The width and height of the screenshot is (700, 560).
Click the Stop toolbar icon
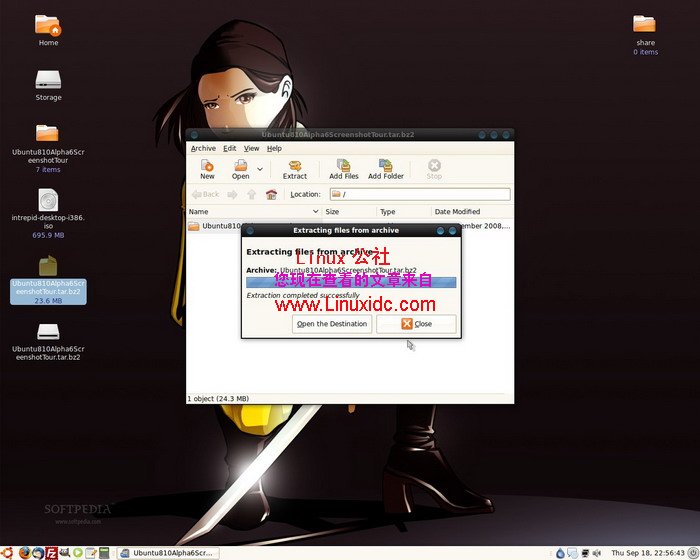(x=434, y=170)
